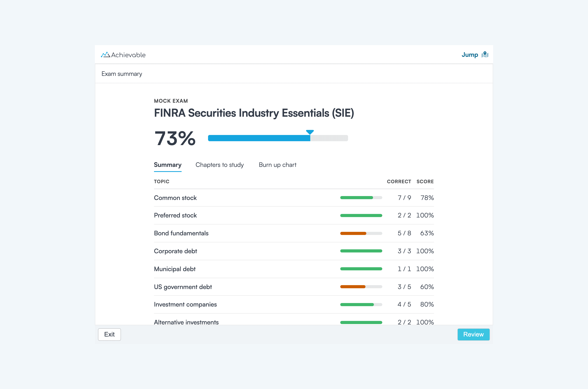588x389 pixels.
Task: Click the US government debt progress bar
Action: tap(361, 287)
